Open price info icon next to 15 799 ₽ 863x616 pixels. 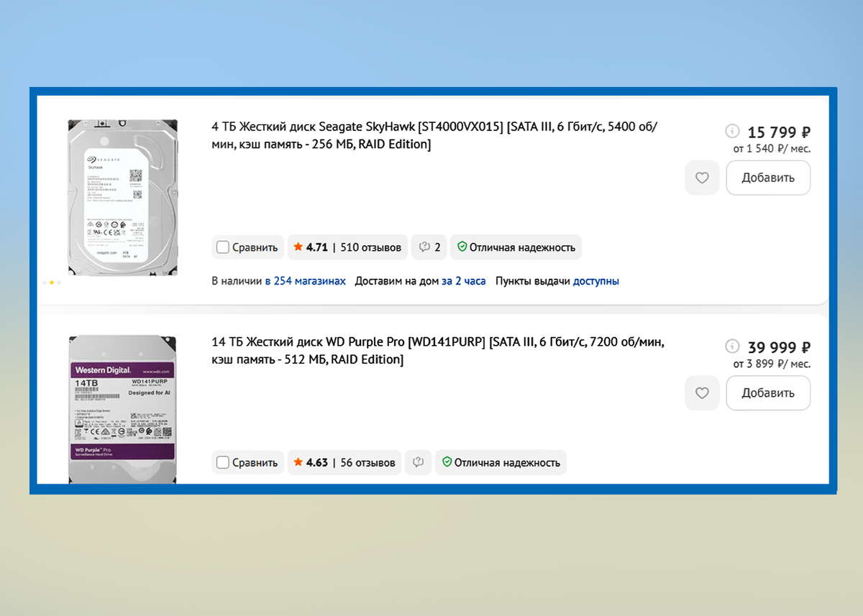coord(732,131)
